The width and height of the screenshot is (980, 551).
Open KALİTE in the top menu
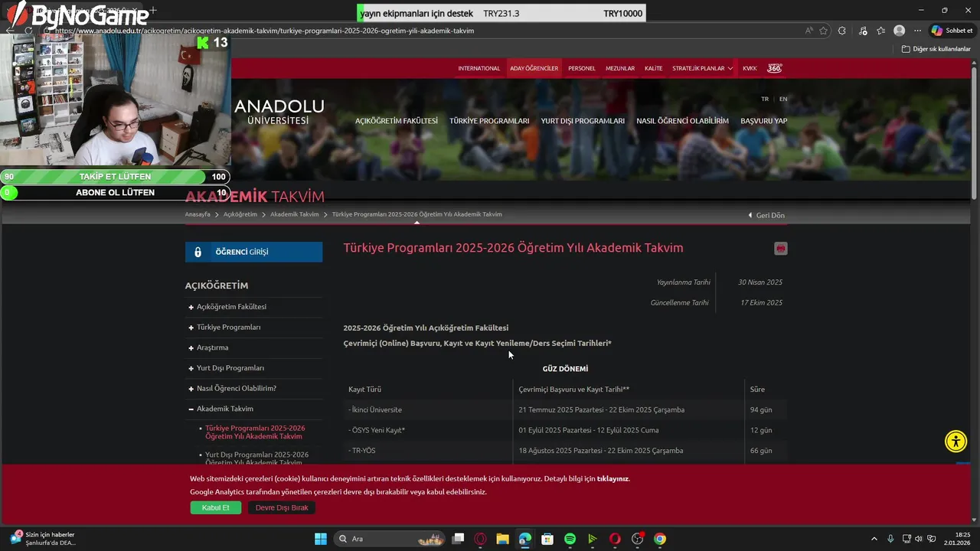(654, 68)
